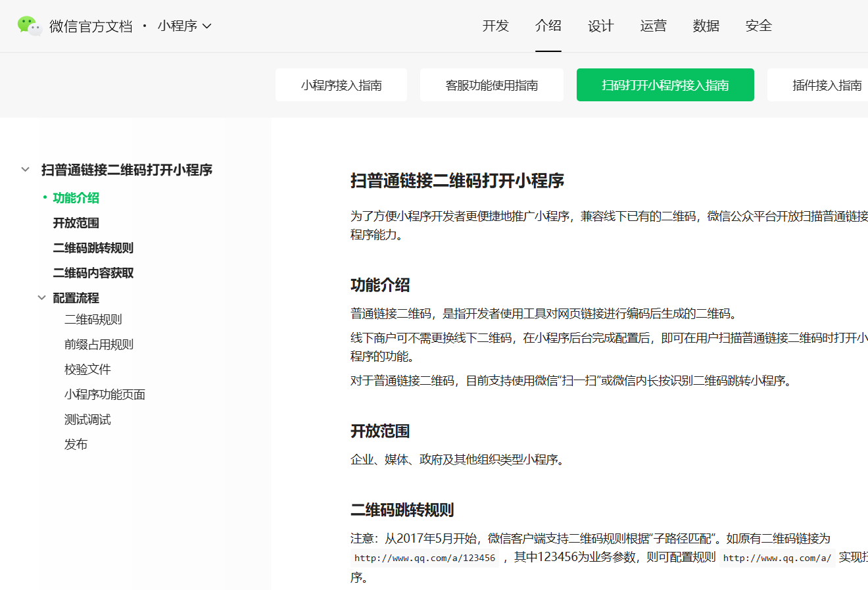The image size is (868, 590).
Task: Go to the 数据 navigation tab
Action: 706,26
